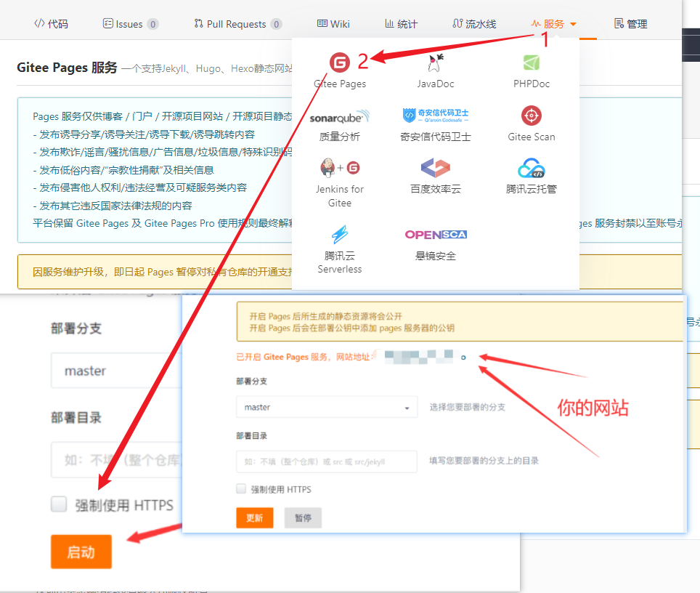The height and width of the screenshot is (593, 700).
Task: Open 腾讯云托管 service icon
Action: pos(532,168)
